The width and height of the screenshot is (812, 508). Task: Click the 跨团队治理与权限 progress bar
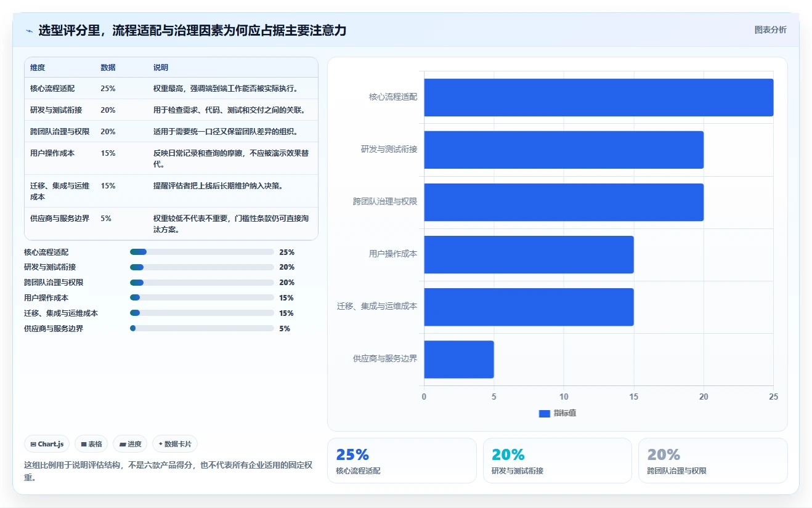(202, 283)
